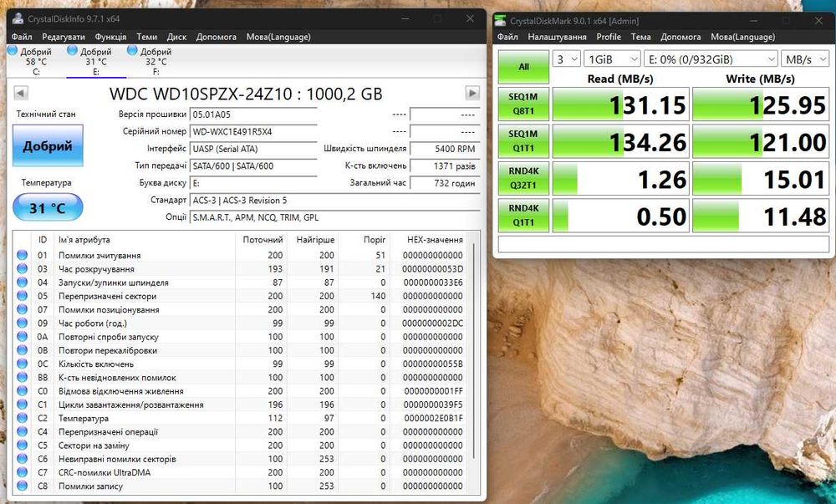Start the SEQ1M Q8T1 test
836x504 pixels.
[523, 104]
